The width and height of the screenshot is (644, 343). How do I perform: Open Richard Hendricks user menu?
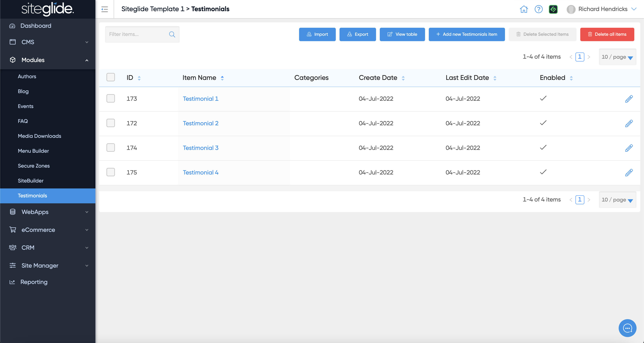(x=602, y=9)
